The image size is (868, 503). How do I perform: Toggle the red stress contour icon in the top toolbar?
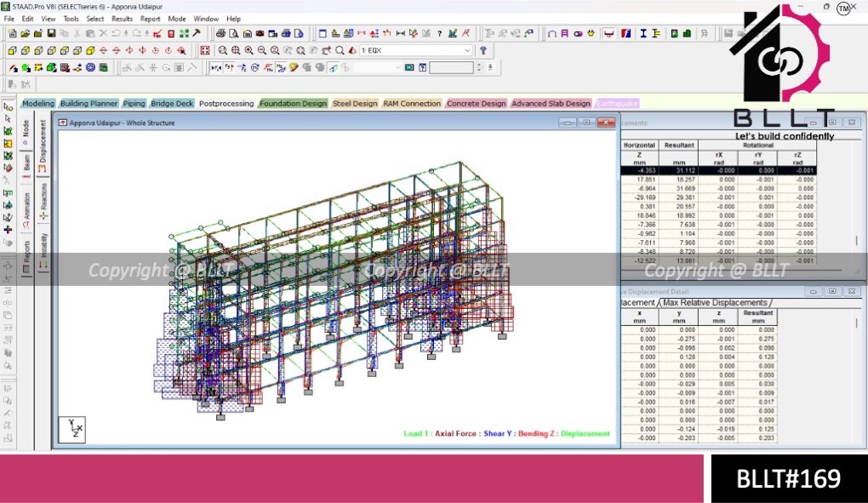click(626, 33)
